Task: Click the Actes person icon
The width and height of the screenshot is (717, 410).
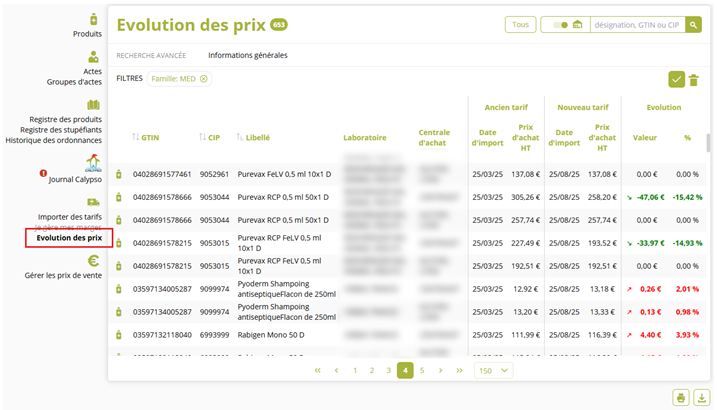Action: [93, 57]
